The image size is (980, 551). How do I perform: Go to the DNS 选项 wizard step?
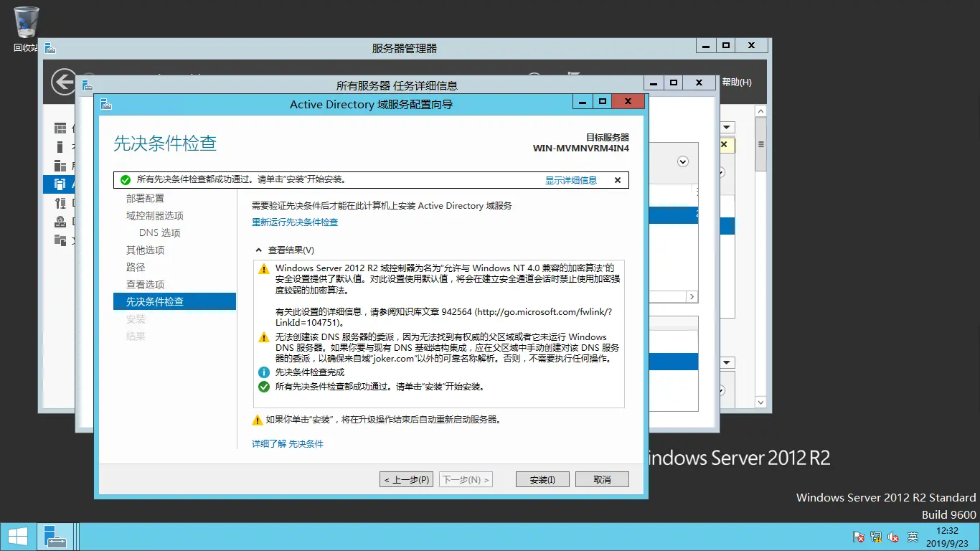pos(160,232)
